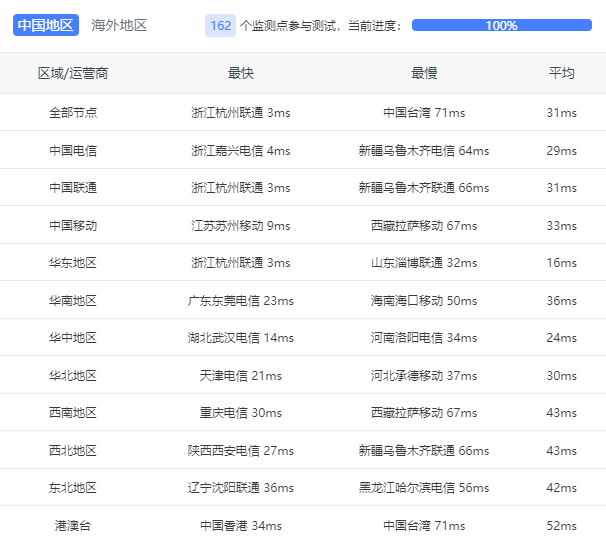The image size is (606, 545).
Task: Click 新疆乌鲁木齐联通 66ms in 西北地区 row
Action: coord(424,450)
